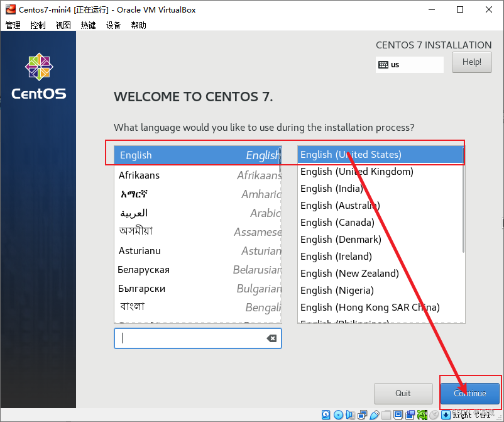Close the VirtualBox window
This screenshot has width=504, height=422.
pos(488,9)
